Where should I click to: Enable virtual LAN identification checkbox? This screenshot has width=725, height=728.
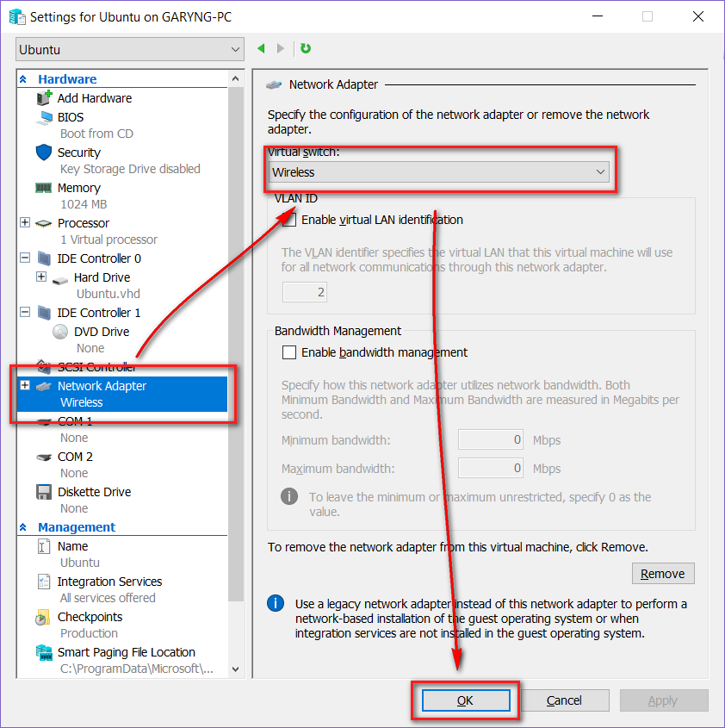pyautogui.click(x=290, y=220)
